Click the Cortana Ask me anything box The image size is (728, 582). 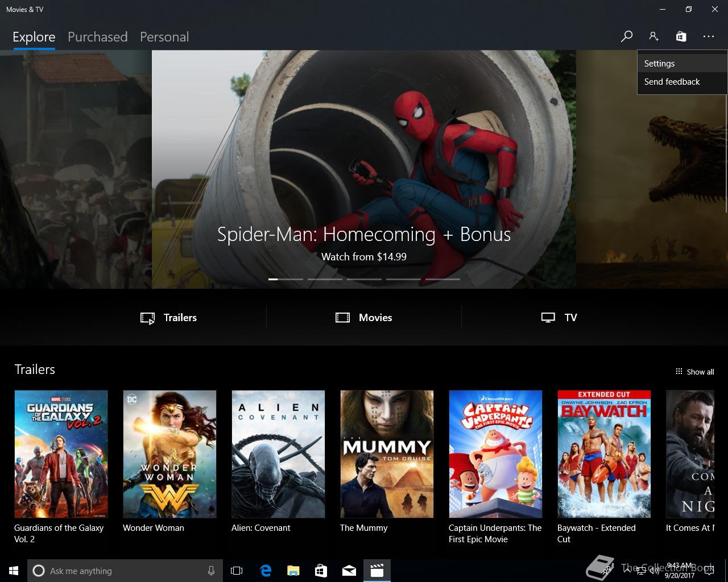tap(125, 571)
